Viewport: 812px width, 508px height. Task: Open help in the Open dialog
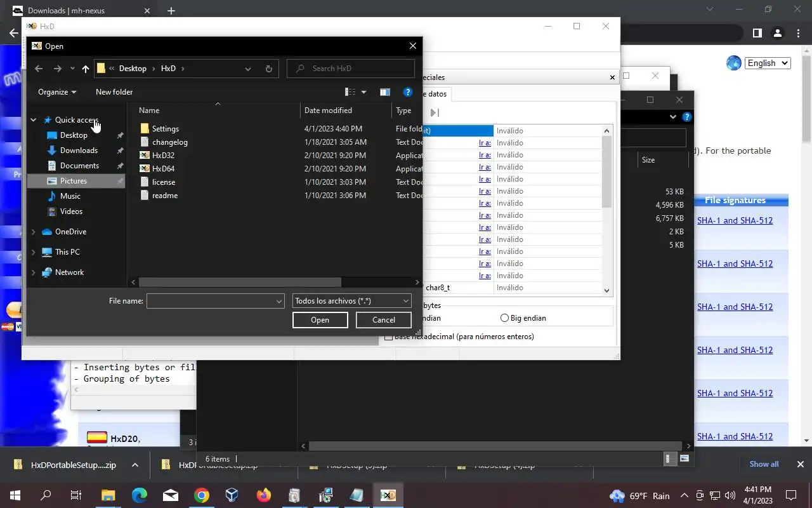tap(408, 92)
